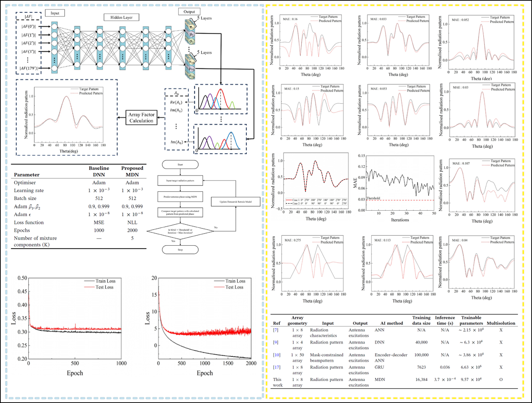
Task: Click the Hidden Layer label box
Action: 122,17
